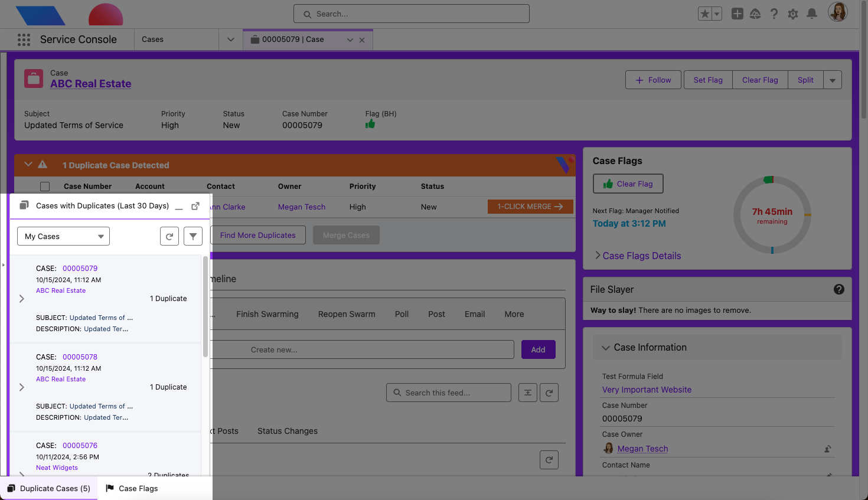The image size is (868, 500).
Task: Open more case actions dropdown beside Split
Action: point(833,80)
